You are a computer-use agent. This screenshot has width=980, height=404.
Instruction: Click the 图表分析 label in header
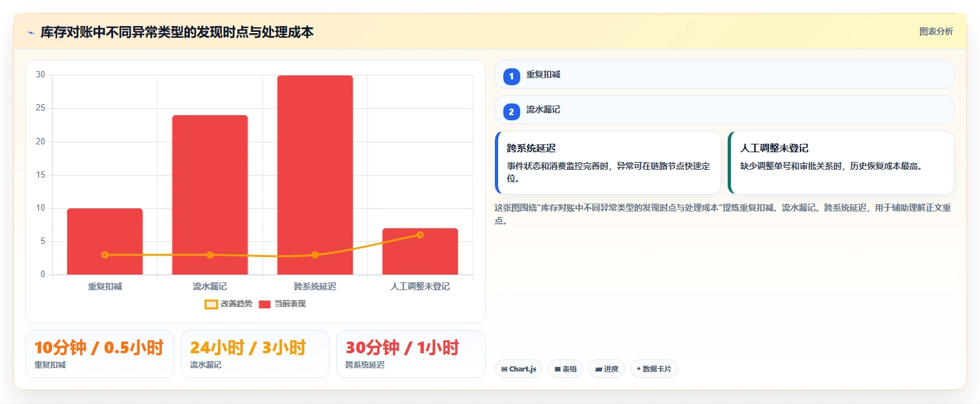(936, 32)
